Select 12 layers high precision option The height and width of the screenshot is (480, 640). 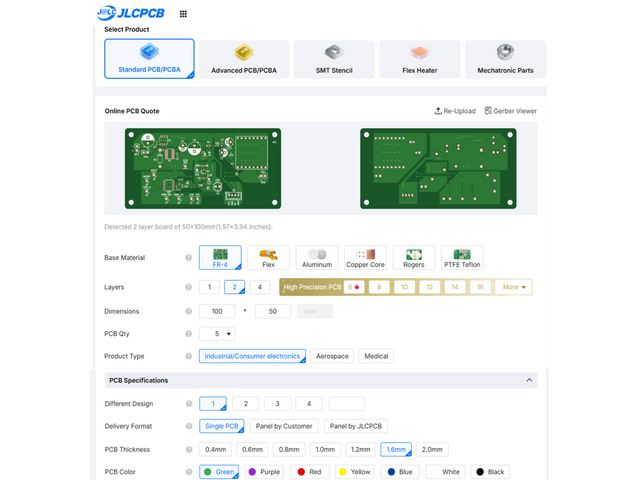430,287
